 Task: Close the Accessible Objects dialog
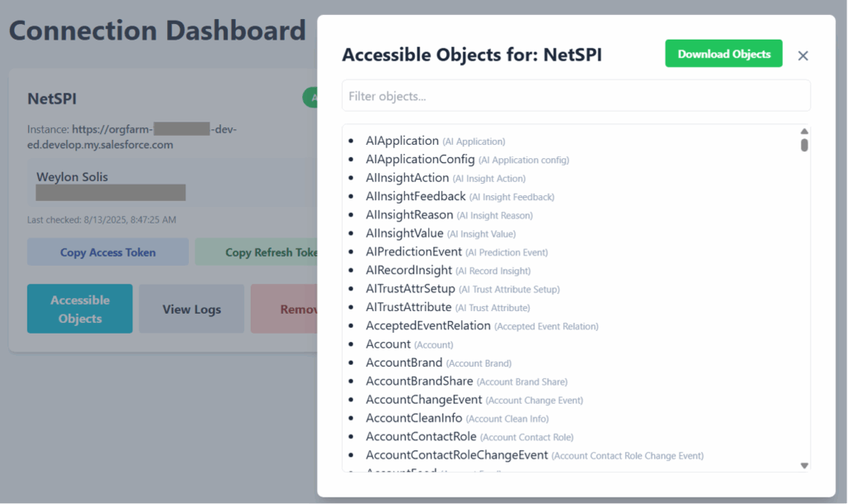(802, 55)
